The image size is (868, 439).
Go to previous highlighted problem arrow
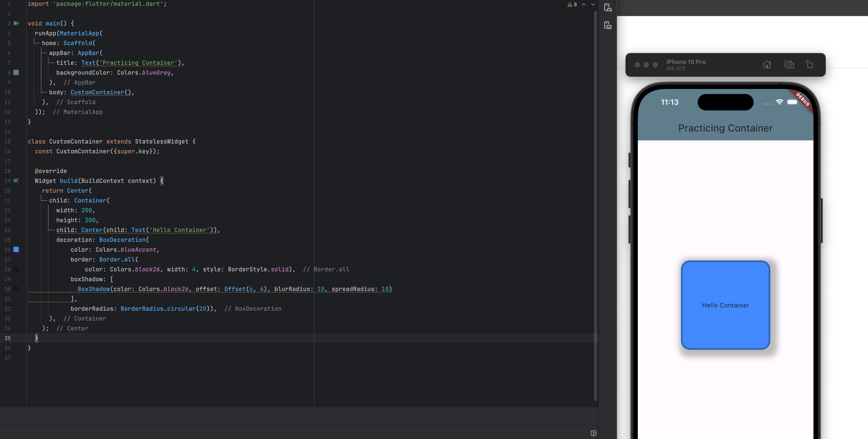(x=584, y=4)
